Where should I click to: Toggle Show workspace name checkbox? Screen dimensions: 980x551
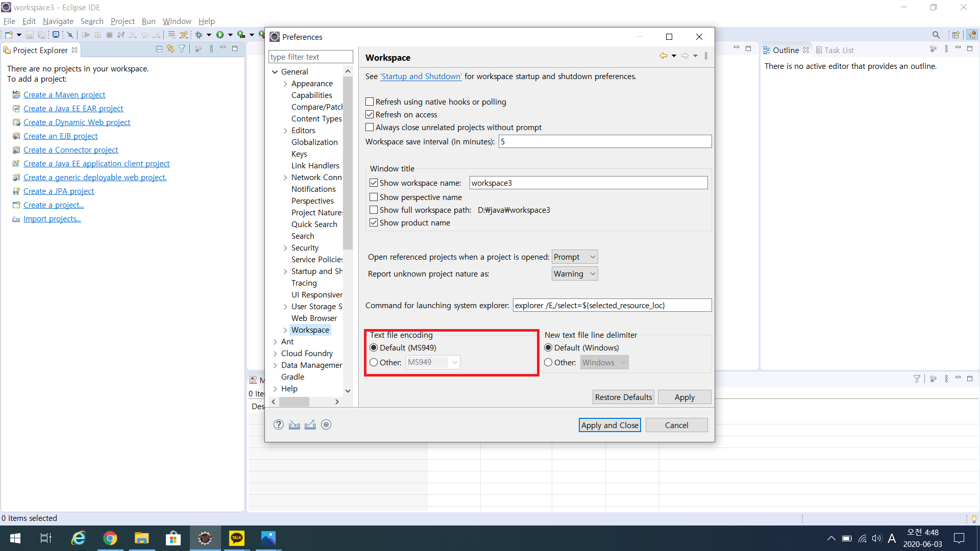[x=374, y=183]
